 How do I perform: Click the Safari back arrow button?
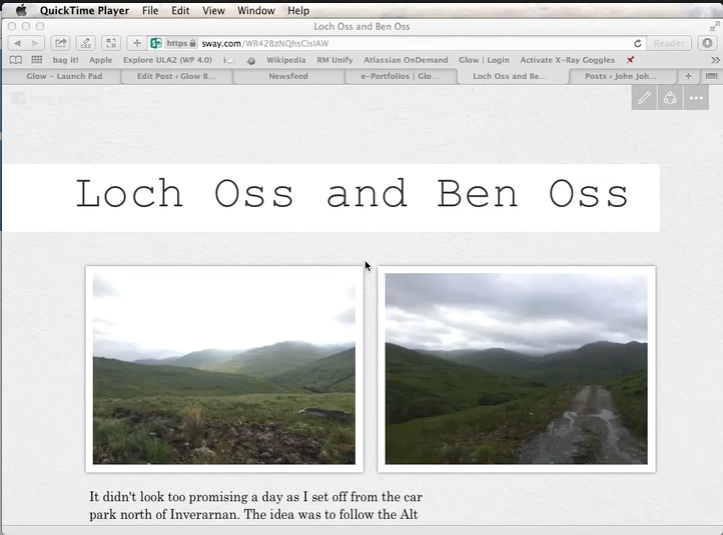[x=18, y=43]
